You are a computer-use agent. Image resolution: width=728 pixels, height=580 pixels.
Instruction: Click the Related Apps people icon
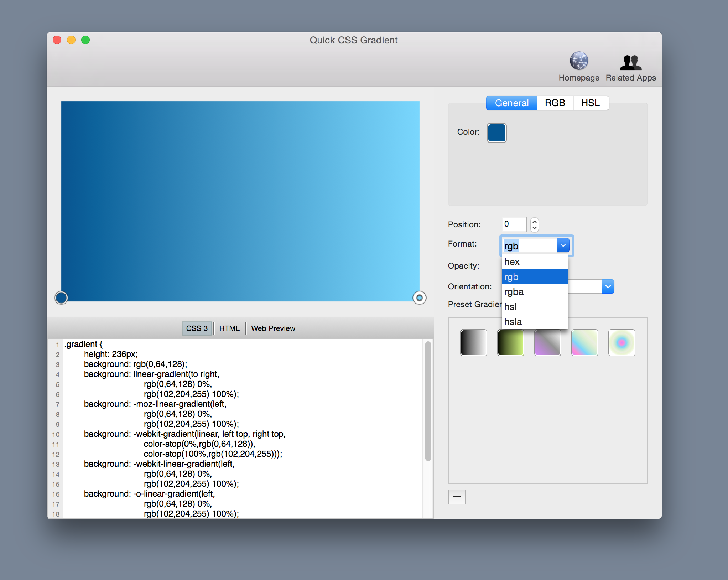(x=630, y=63)
